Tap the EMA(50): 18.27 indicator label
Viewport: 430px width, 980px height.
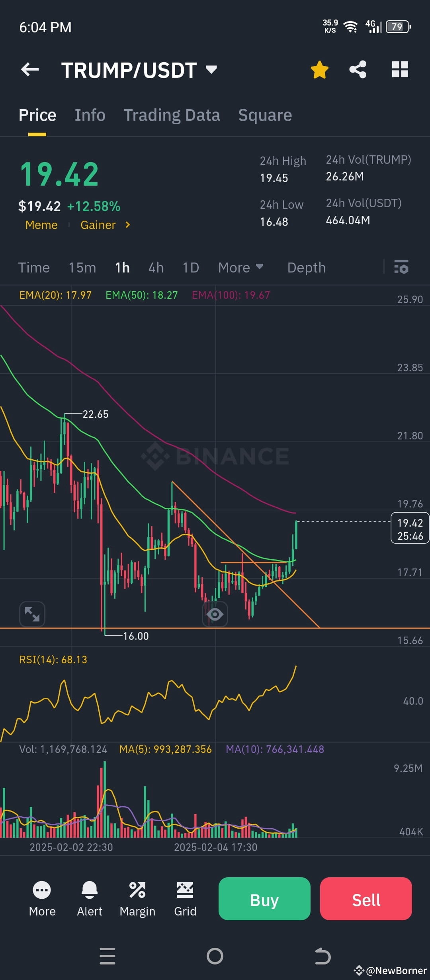pos(141,295)
